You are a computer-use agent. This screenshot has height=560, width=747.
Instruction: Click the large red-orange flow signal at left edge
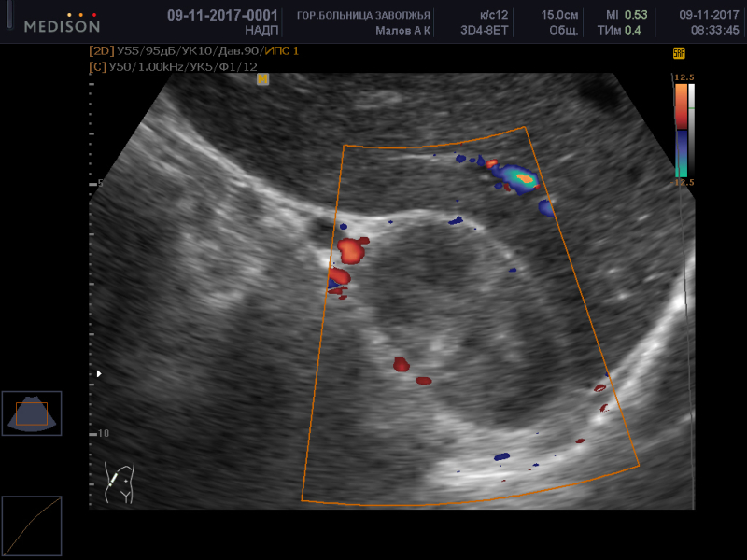[x=352, y=250]
